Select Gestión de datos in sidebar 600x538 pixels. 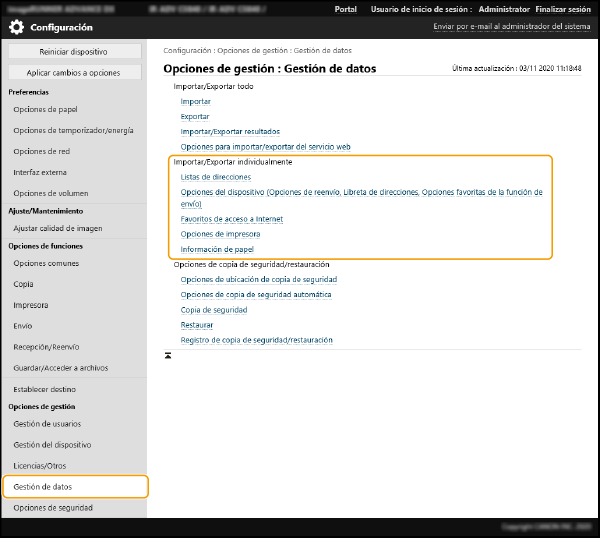coord(42,487)
